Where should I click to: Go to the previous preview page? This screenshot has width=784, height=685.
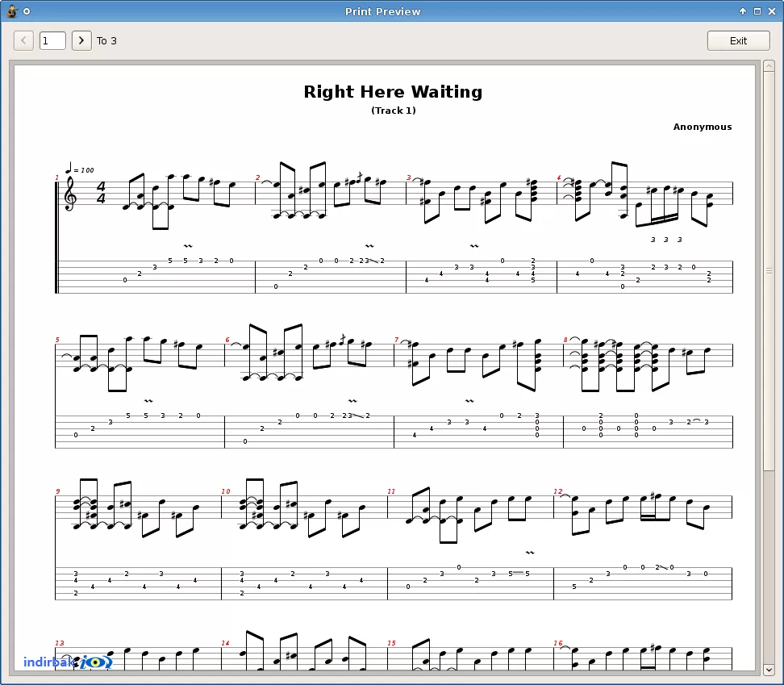pyautogui.click(x=23, y=40)
